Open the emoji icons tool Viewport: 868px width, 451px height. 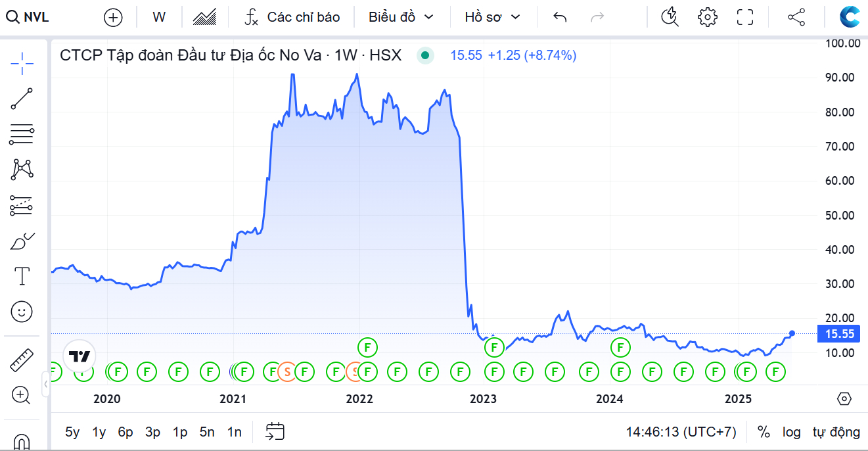22,312
